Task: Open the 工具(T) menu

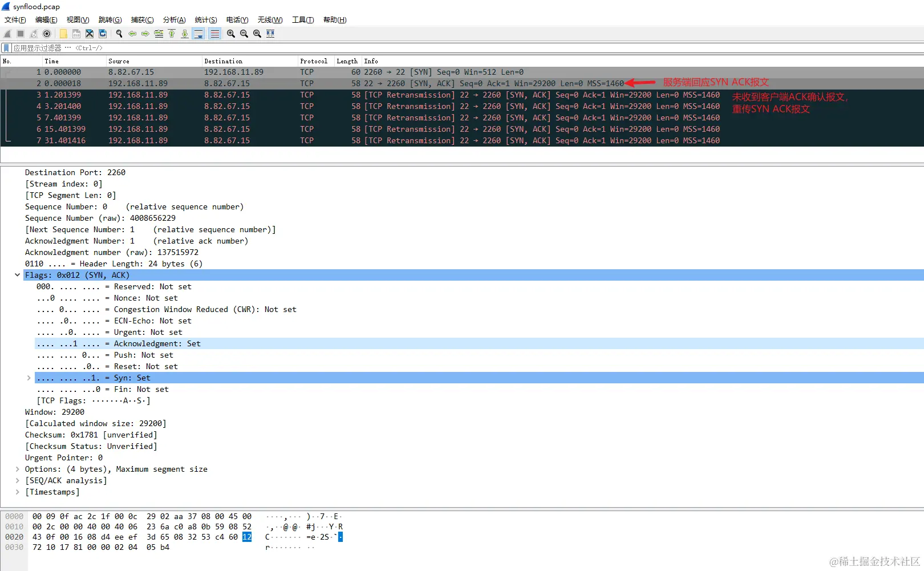Action: pos(303,20)
